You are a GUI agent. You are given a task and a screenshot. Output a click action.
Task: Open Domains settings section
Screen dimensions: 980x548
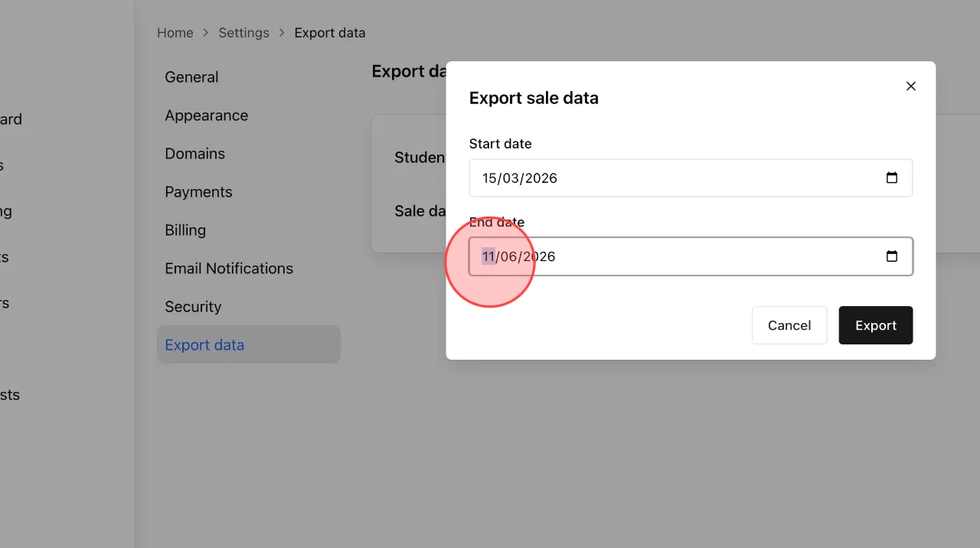[x=249, y=154]
